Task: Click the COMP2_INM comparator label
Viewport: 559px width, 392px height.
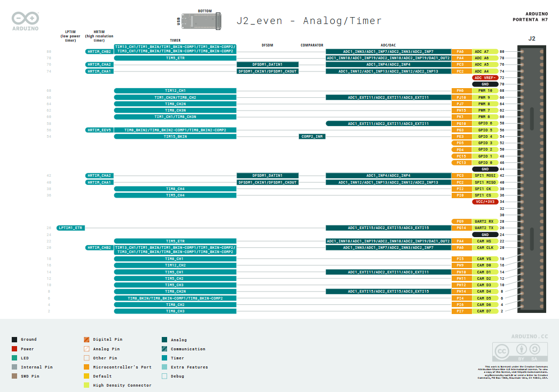Action: point(312,137)
